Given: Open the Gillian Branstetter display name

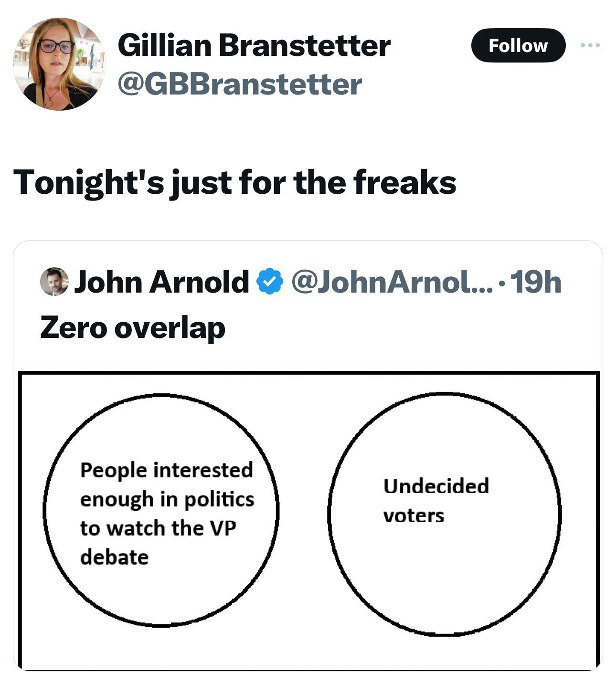Looking at the screenshot, I should pos(254,45).
